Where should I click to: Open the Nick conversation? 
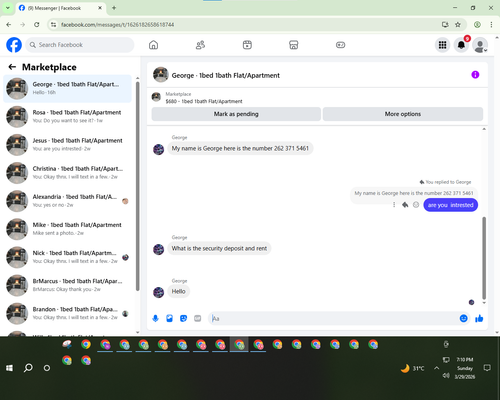pos(67,257)
